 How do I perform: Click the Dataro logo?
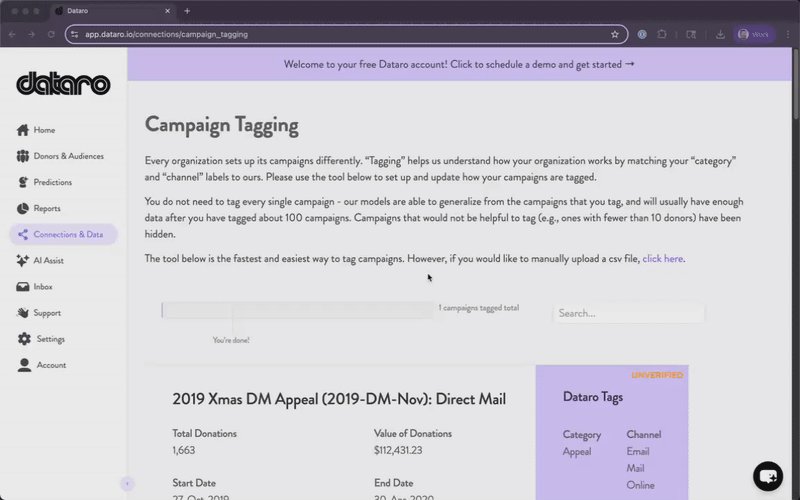point(63,84)
